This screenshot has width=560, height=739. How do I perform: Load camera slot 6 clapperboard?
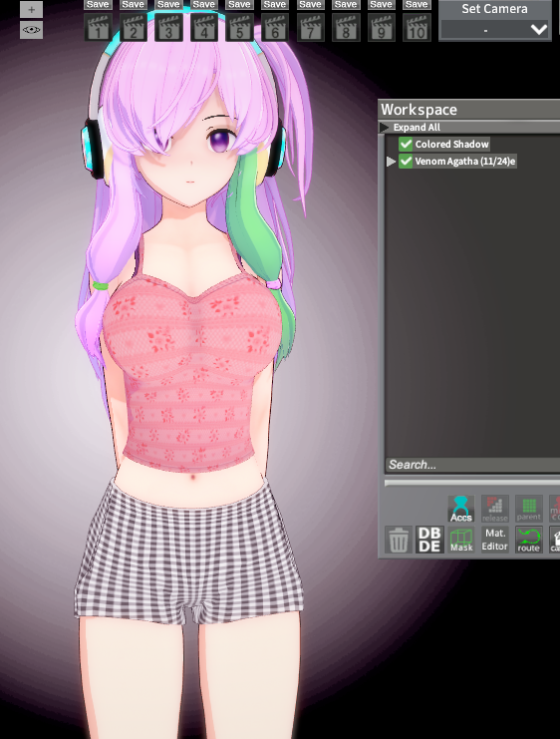click(x=275, y=28)
